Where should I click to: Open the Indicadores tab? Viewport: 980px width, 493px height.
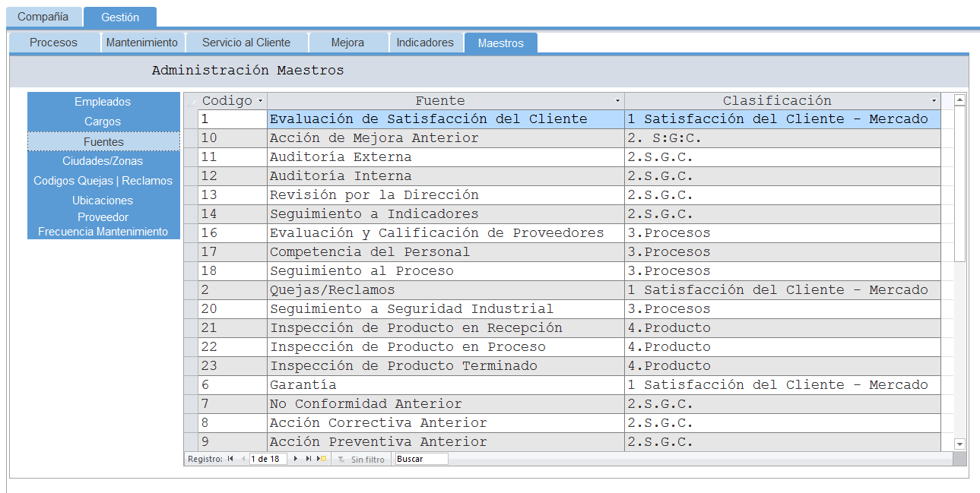coord(425,43)
